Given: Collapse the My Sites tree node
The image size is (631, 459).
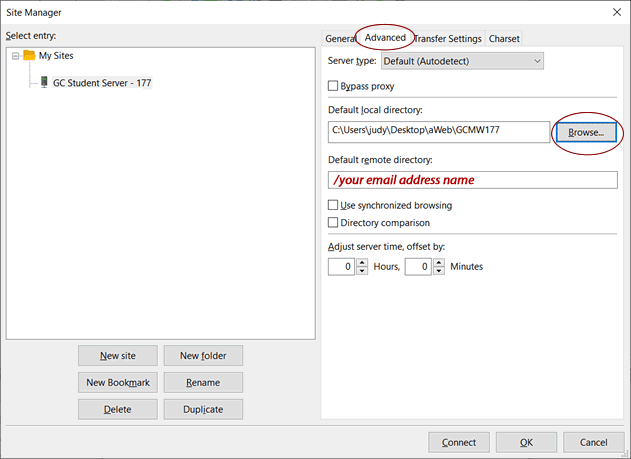Looking at the screenshot, I should click(15, 56).
